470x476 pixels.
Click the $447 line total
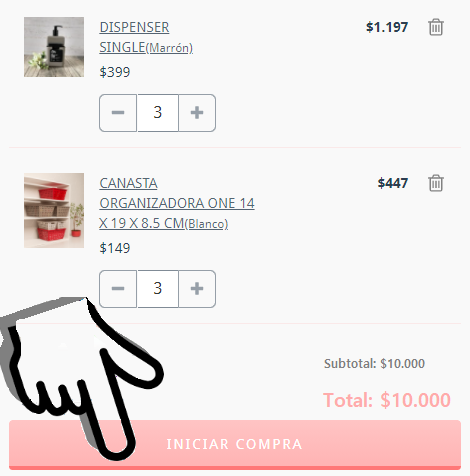pyautogui.click(x=393, y=183)
